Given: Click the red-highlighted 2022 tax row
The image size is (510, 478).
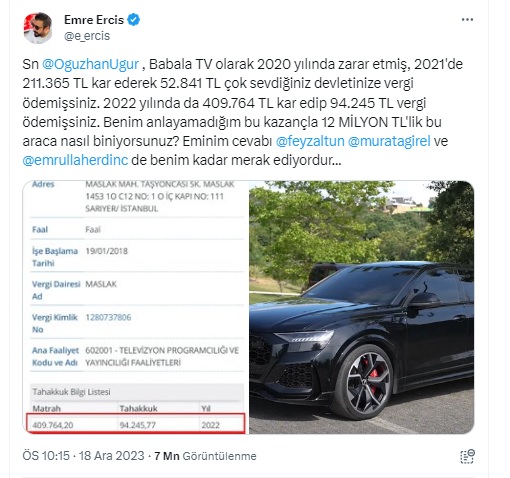Looking at the screenshot, I should pos(136,423).
